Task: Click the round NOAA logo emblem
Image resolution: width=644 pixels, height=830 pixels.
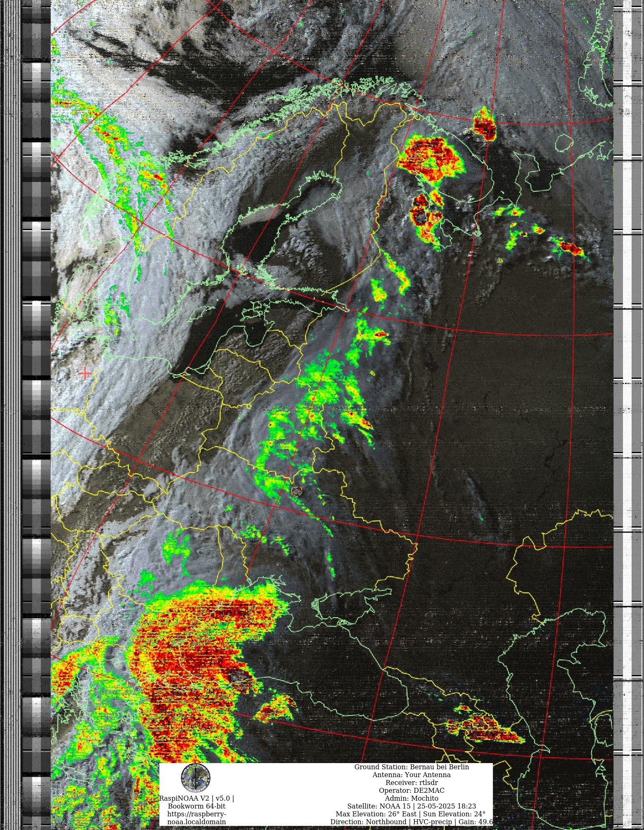Action: [x=196, y=778]
